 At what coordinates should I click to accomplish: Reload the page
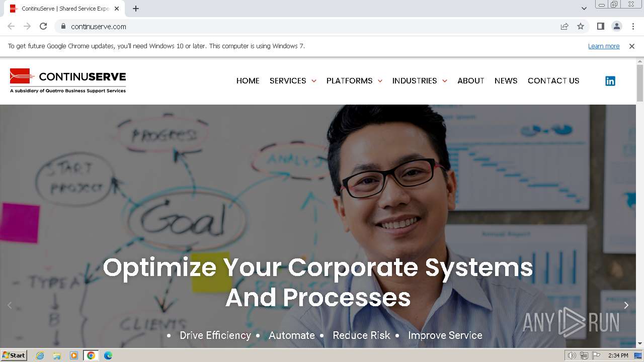tap(43, 26)
